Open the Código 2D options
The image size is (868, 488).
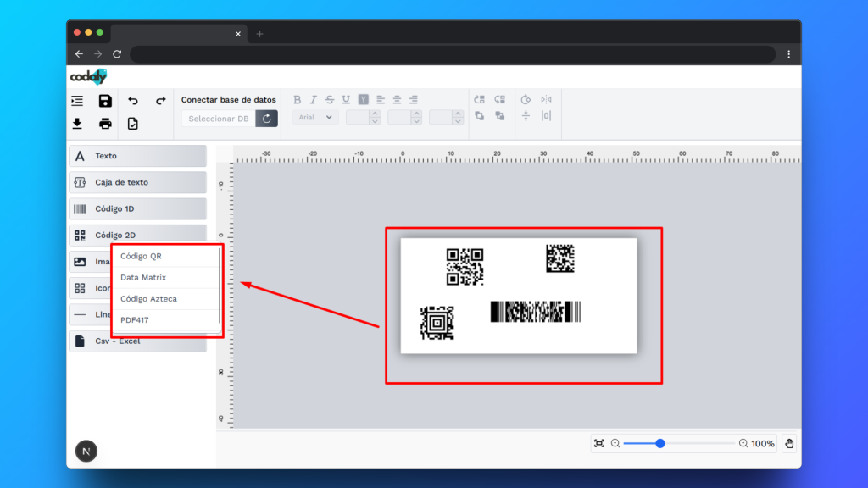point(138,236)
